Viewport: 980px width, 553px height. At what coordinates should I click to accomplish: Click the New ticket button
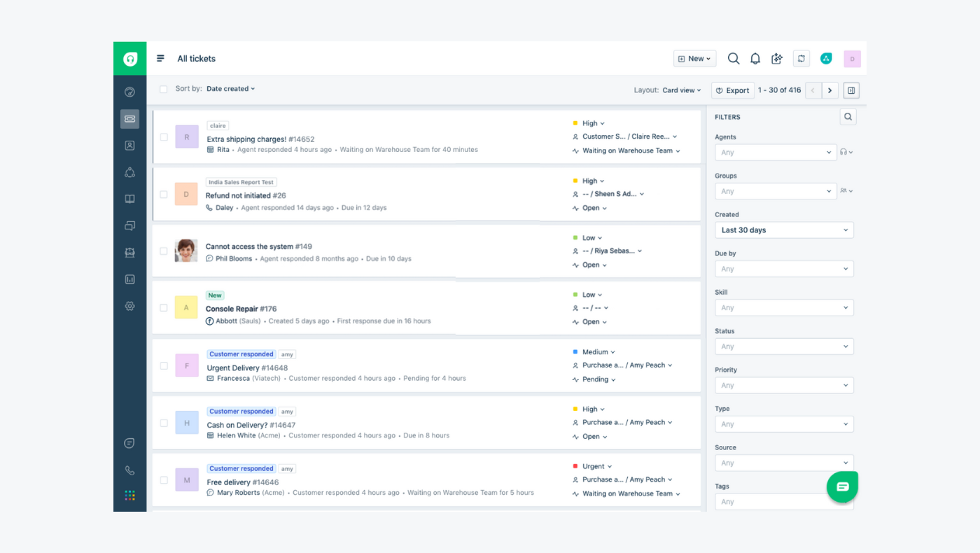point(694,59)
